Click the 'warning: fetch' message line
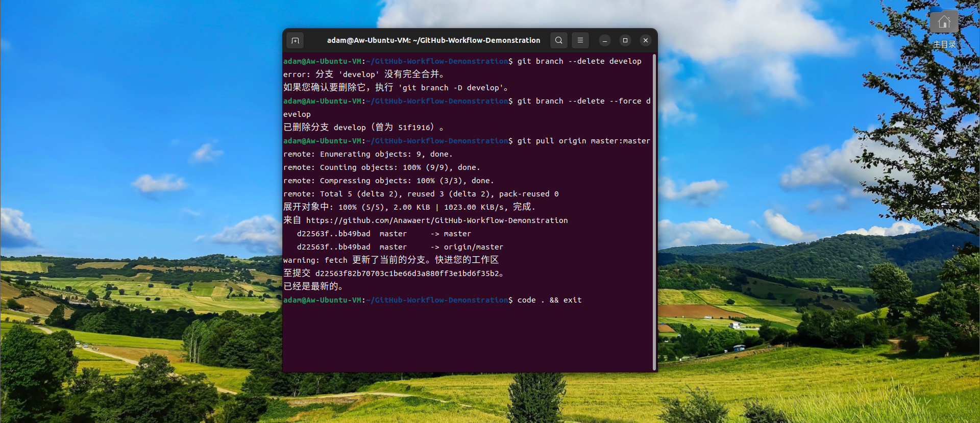980x423 pixels. coord(390,260)
